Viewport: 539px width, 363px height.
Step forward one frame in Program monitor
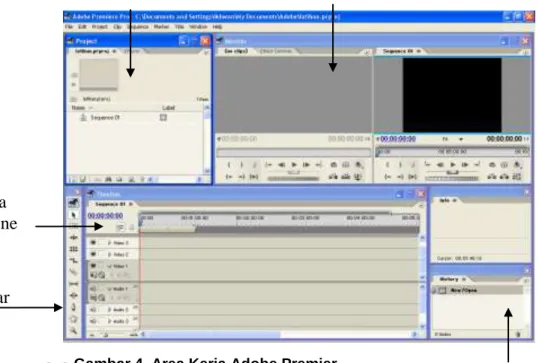pyautogui.click(x=465, y=165)
